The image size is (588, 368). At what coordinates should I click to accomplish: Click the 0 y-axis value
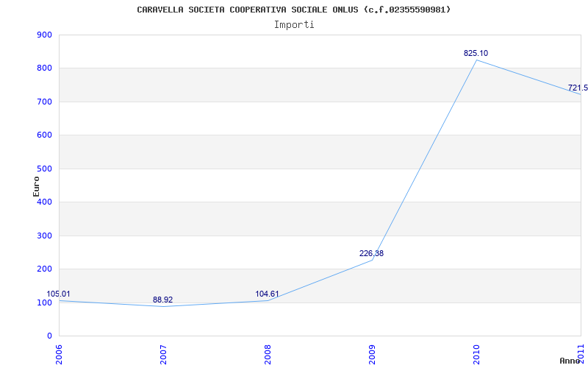pos(49,336)
